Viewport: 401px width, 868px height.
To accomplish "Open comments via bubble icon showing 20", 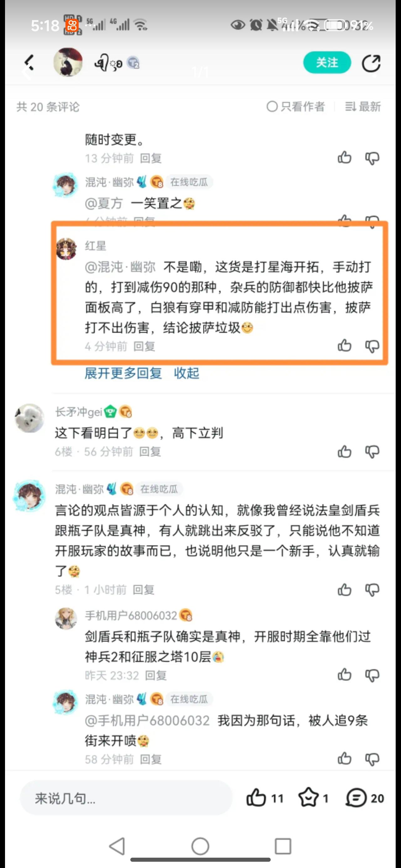I will [365, 798].
